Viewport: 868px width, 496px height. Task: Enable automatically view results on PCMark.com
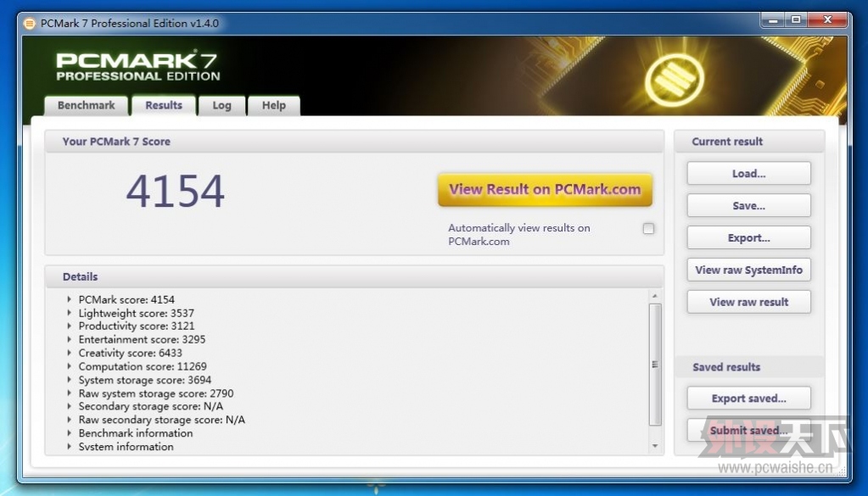[x=648, y=228]
